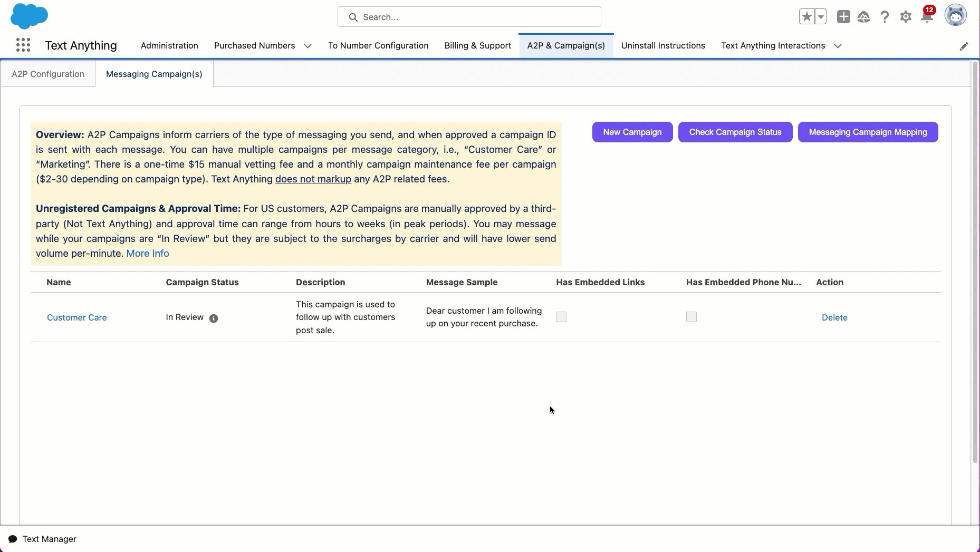Screen dimensions: 980x552
Task: Click the vertical page scrollbar
Action: point(975,264)
